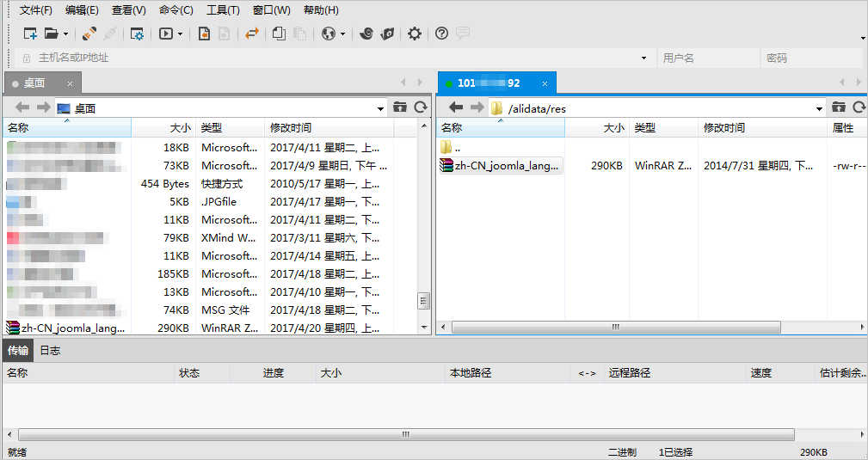
Task: Click the remote pane horizontal scrollbar
Action: pyautogui.click(x=616, y=328)
